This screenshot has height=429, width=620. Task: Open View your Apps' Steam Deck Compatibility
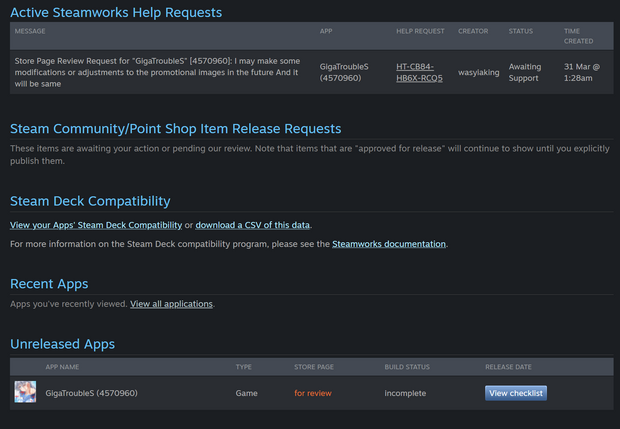tap(95, 224)
